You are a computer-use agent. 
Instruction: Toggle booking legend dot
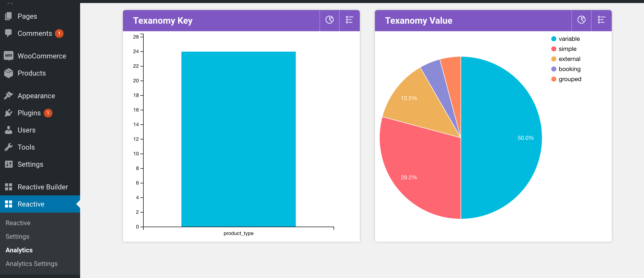tap(554, 69)
